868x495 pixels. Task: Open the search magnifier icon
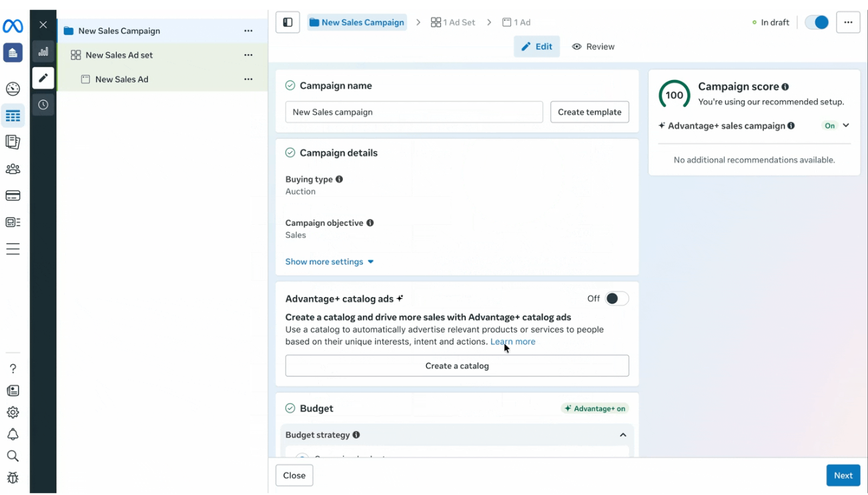tap(13, 456)
